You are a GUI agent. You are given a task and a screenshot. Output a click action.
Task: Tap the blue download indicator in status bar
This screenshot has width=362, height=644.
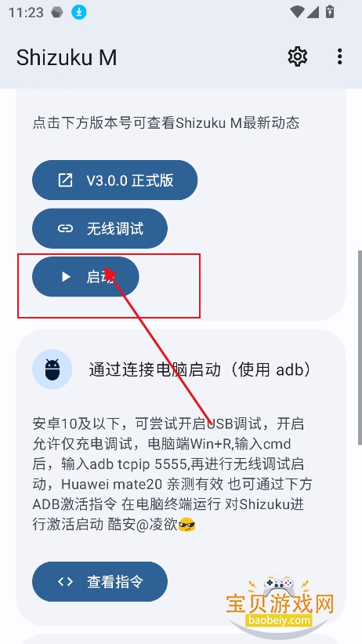click(x=79, y=13)
